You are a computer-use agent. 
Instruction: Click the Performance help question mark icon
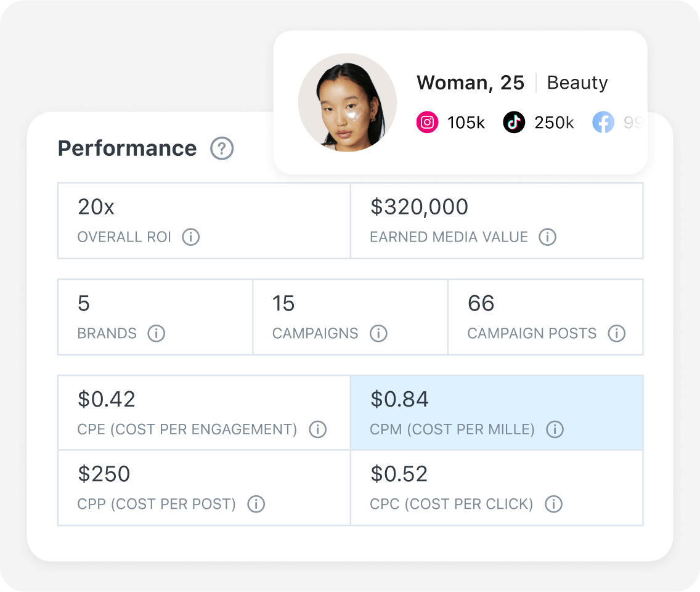pos(222,148)
